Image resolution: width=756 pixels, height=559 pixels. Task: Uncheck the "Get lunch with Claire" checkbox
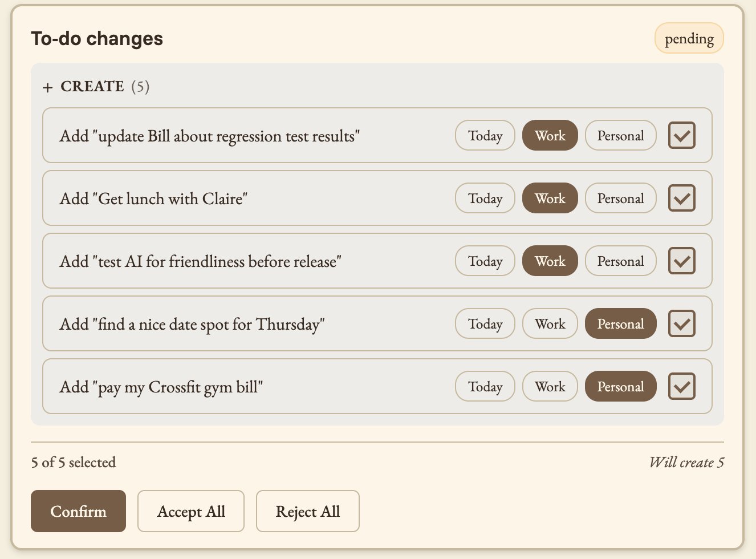click(681, 198)
